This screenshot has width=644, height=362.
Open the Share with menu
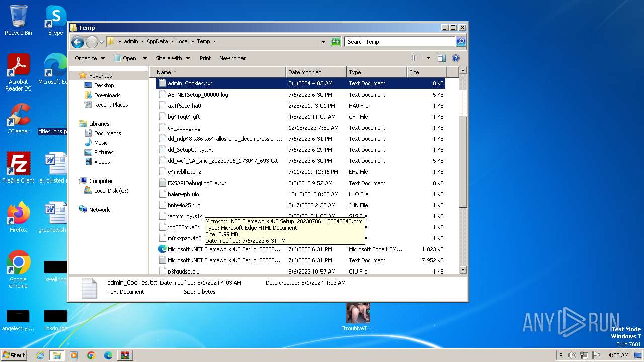tap(173, 58)
